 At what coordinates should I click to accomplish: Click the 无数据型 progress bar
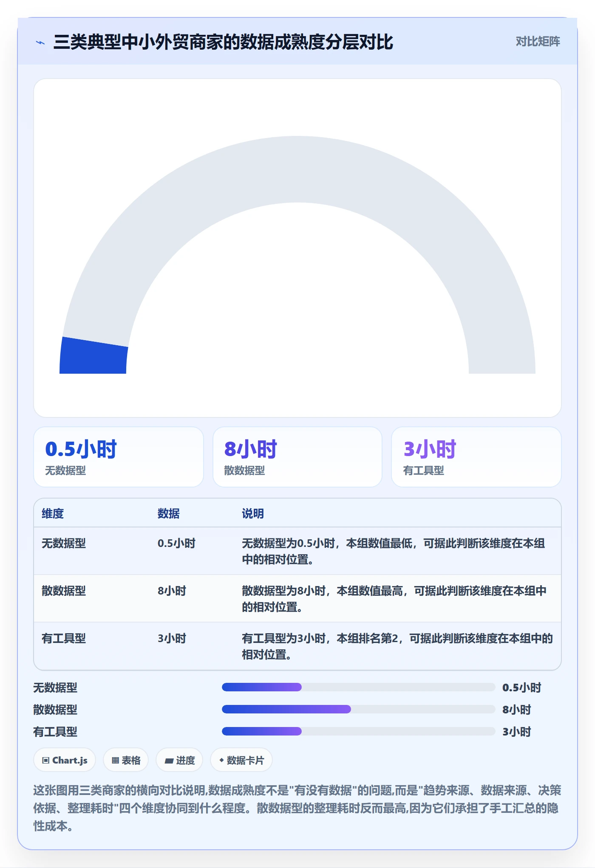tap(358, 687)
